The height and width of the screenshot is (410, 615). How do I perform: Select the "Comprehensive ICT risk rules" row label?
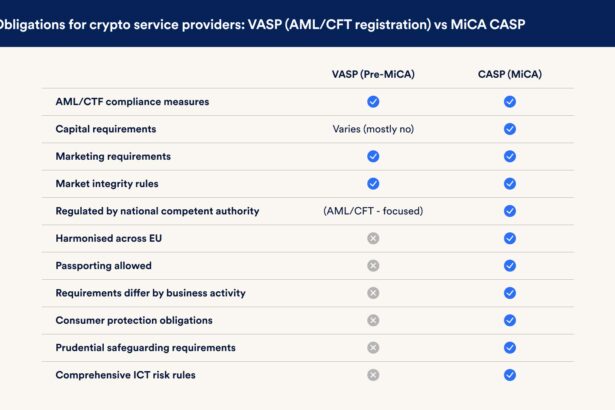coord(125,375)
